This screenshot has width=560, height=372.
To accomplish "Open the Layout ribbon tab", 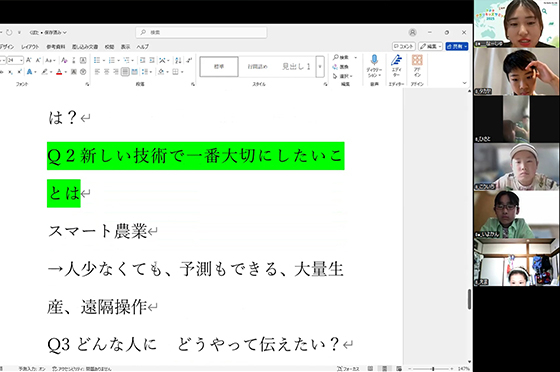I will (30, 47).
